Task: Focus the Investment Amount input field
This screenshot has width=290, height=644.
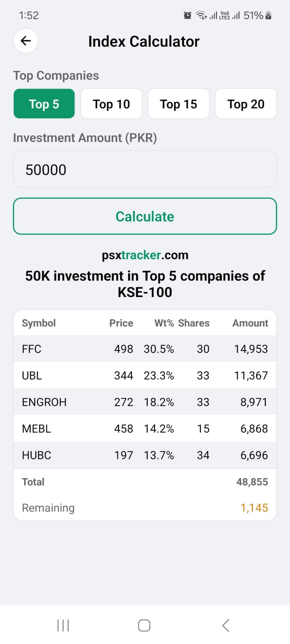Action: pyautogui.click(x=145, y=169)
